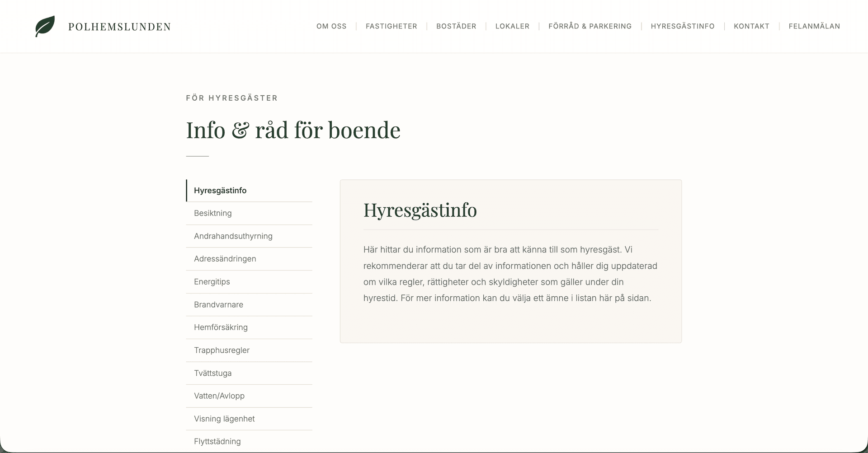
Task: Click the paragraph starting 'Här hittar du information'
Action: 510,274
